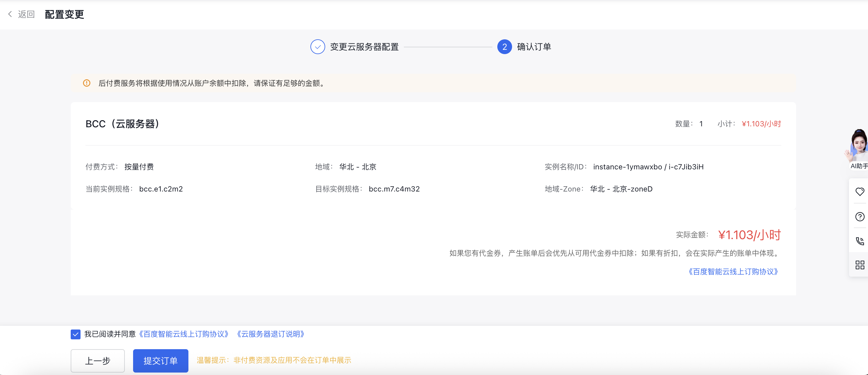
Task: Click the heart favorites icon in the sidebar
Action: [x=860, y=191]
